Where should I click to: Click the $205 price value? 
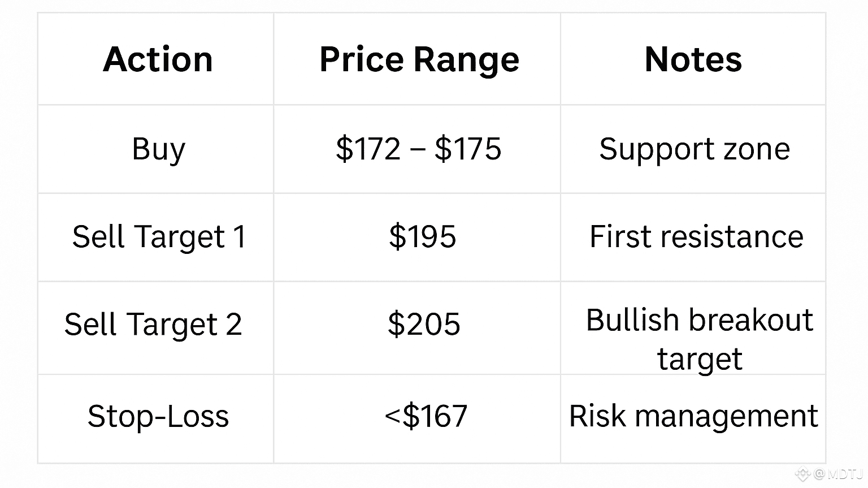424,325
